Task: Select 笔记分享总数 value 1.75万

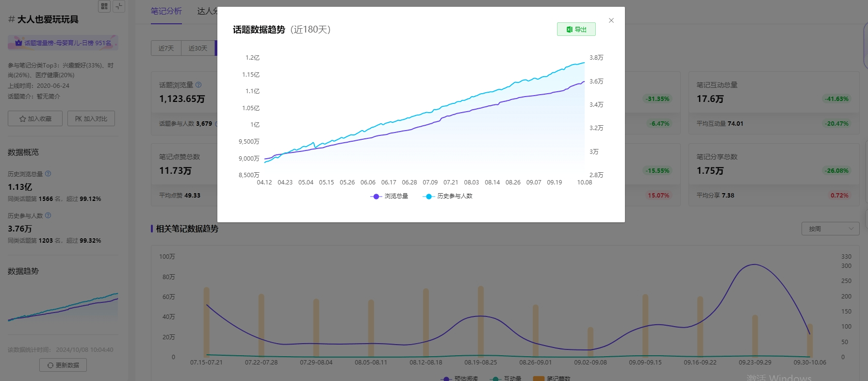Action: point(710,171)
